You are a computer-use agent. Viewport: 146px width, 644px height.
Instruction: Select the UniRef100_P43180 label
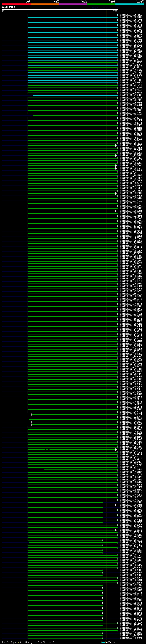click(131, 633)
